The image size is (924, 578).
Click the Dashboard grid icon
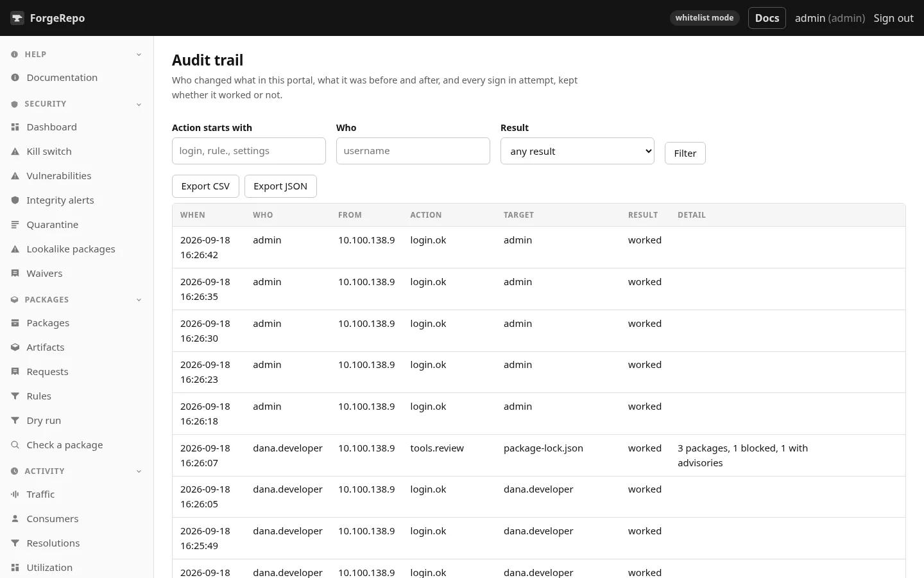[x=15, y=127]
